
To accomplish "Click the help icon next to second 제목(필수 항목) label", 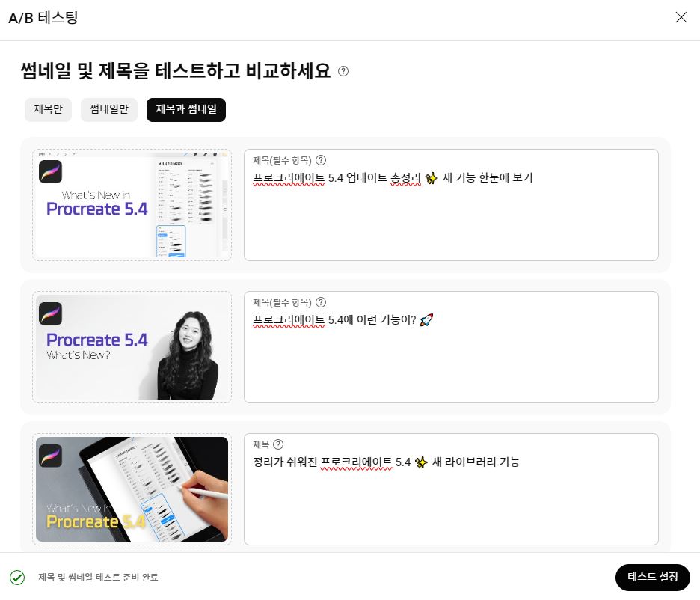I will tap(321, 302).
